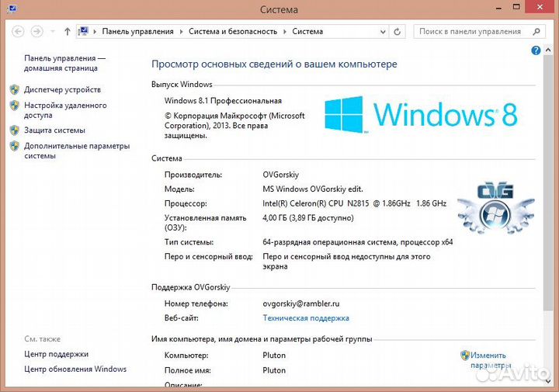Open address bar history dropdown
The width and height of the screenshot is (559, 392).
point(383,32)
